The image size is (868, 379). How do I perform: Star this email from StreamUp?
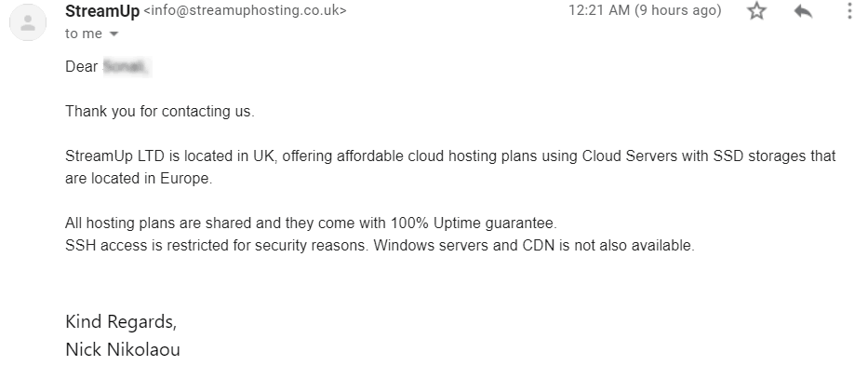tap(756, 11)
